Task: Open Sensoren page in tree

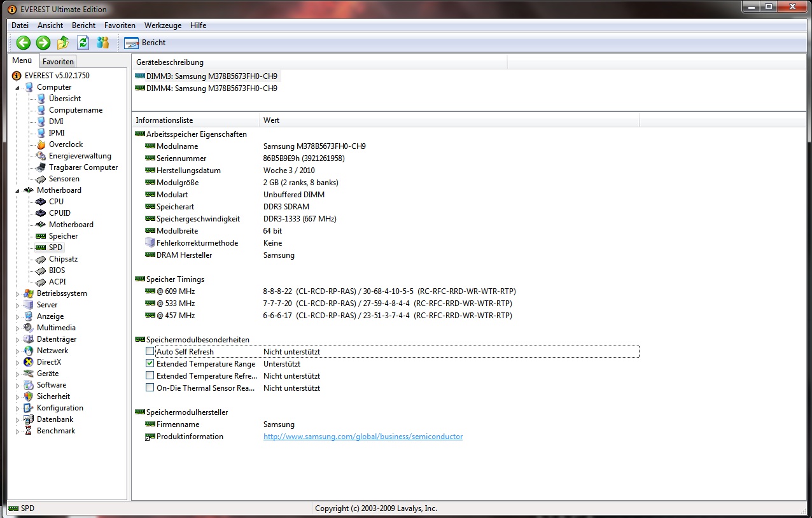Action: (x=64, y=179)
